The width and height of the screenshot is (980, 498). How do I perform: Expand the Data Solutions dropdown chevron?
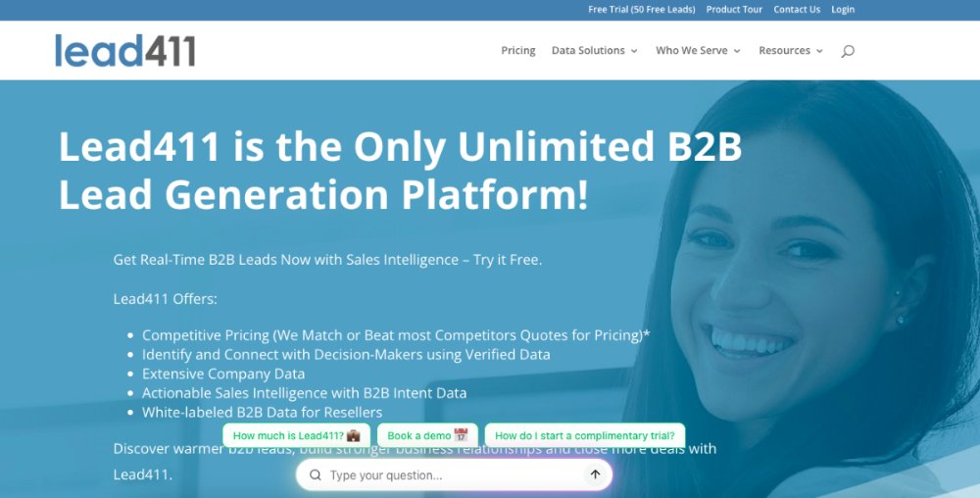tap(634, 51)
